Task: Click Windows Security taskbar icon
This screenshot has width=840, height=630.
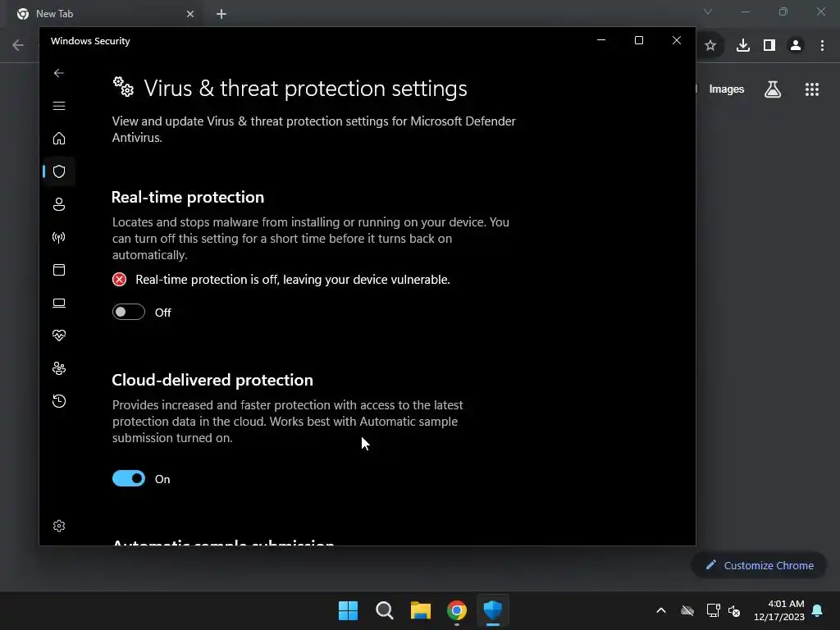Action: tap(493, 610)
